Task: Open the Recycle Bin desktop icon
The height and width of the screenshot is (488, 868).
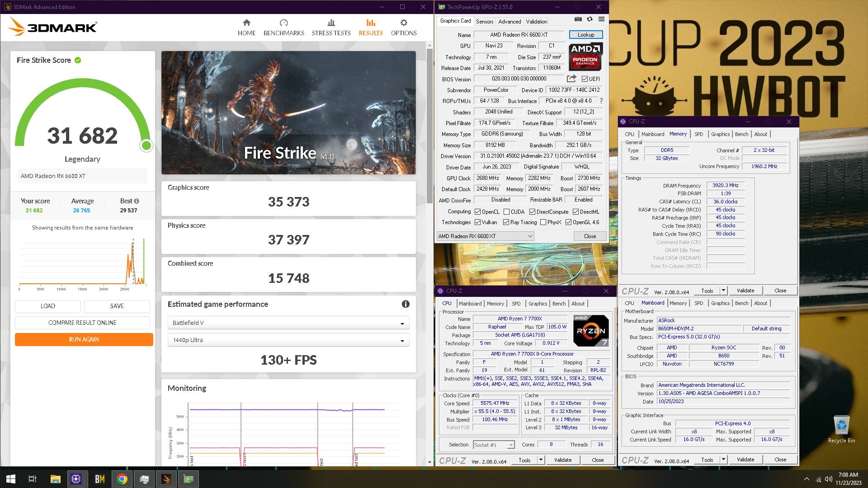Action: (841, 429)
